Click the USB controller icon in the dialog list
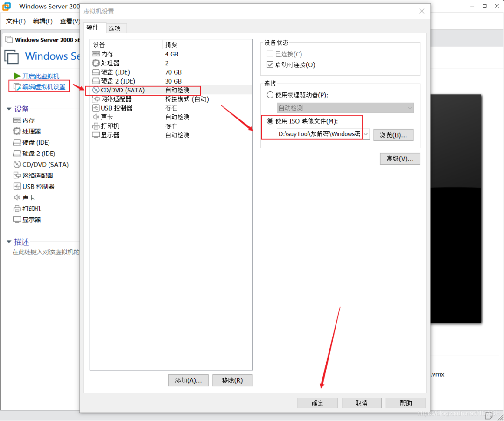 pyautogui.click(x=96, y=108)
